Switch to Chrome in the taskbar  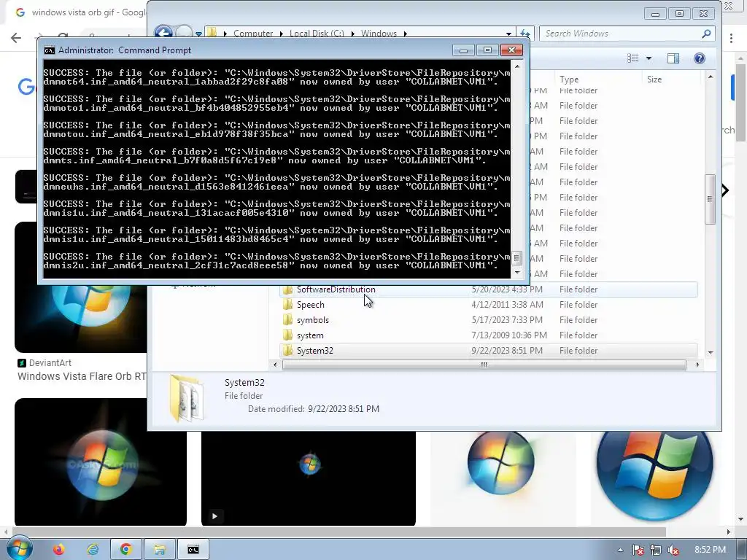(125, 550)
